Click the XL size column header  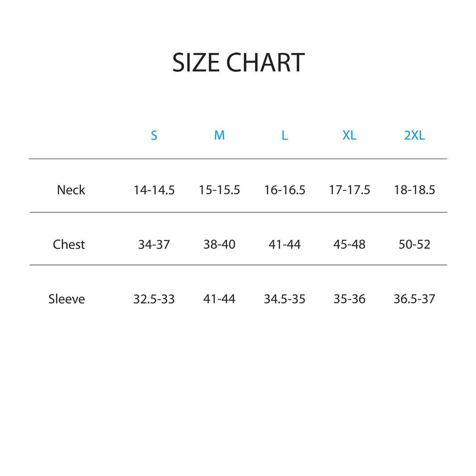(x=349, y=136)
